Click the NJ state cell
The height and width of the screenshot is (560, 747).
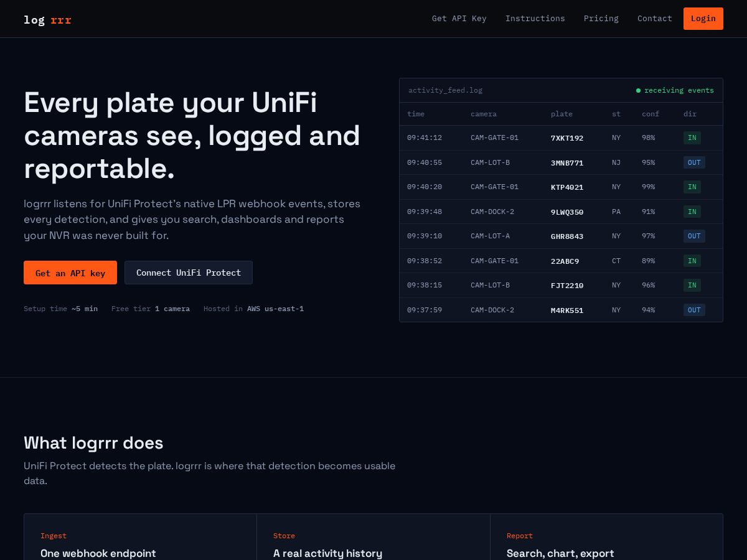(x=616, y=162)
